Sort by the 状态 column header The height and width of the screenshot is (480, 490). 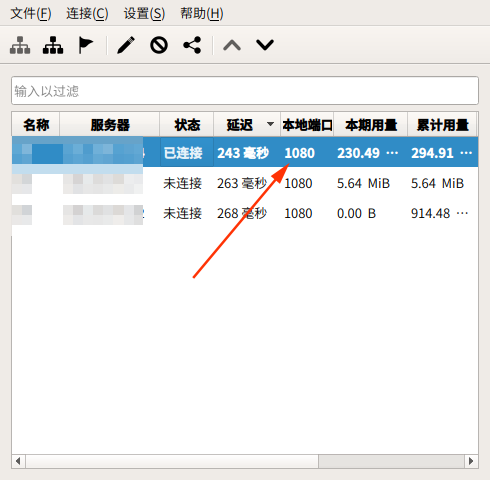[187, 125]
